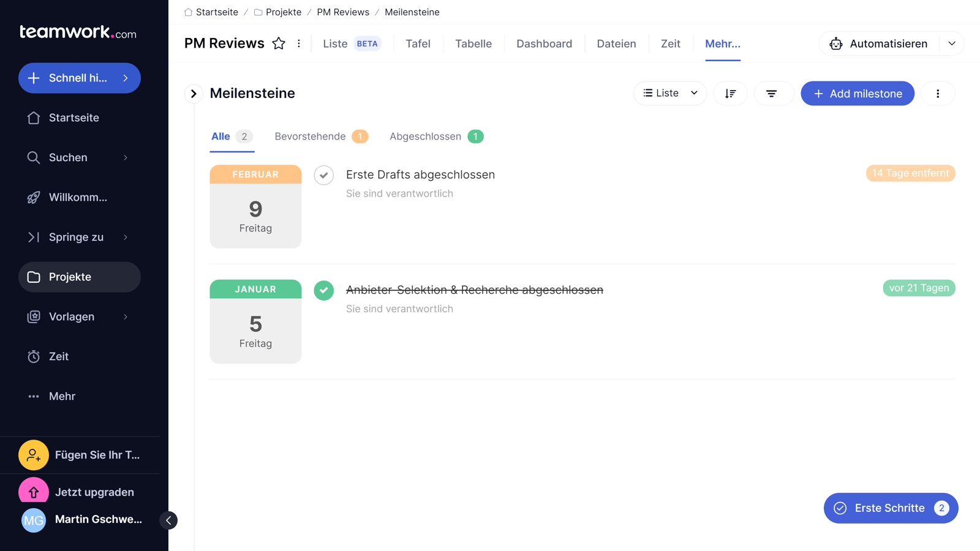This screenshot has width=980, height=551.
Task: Open the Erste Schritte progress button
Action: [889, 508]
